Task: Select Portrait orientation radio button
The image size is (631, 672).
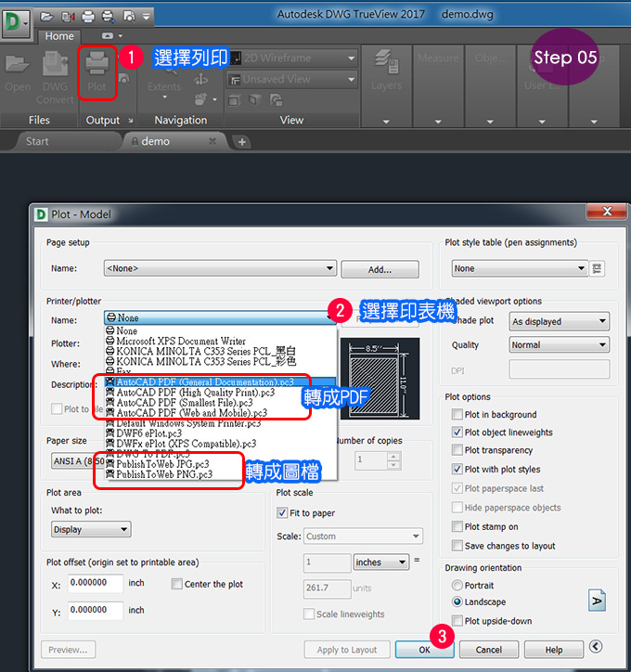Action: (457, 585)
